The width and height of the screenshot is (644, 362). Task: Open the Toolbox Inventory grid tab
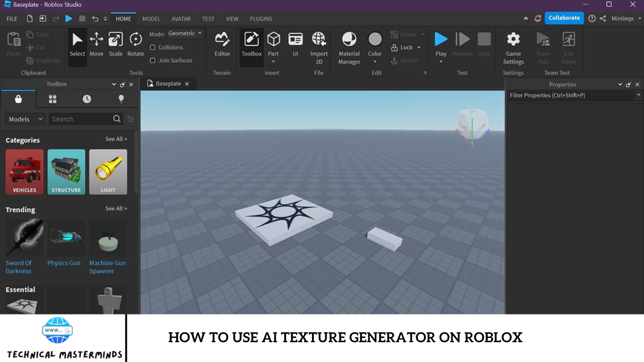52,99
